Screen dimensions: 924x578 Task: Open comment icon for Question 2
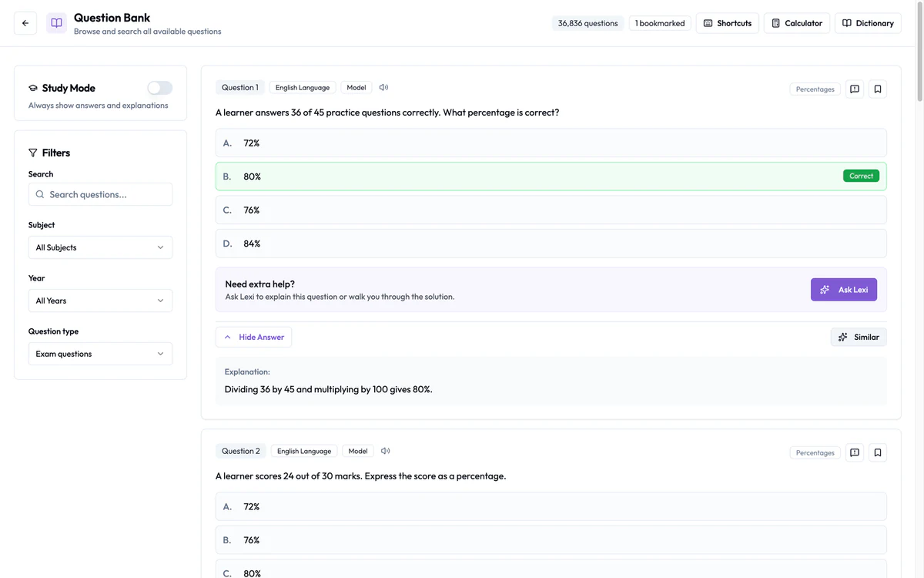tap(855, 452)
